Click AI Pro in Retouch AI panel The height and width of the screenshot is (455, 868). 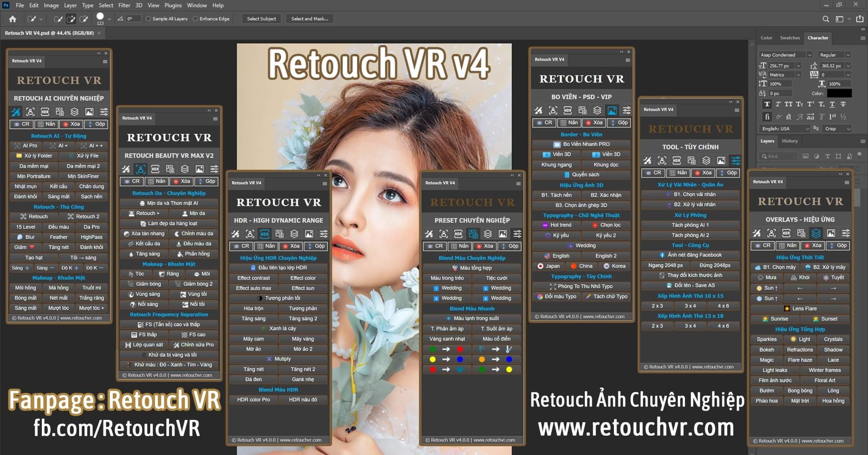[26, 146]
